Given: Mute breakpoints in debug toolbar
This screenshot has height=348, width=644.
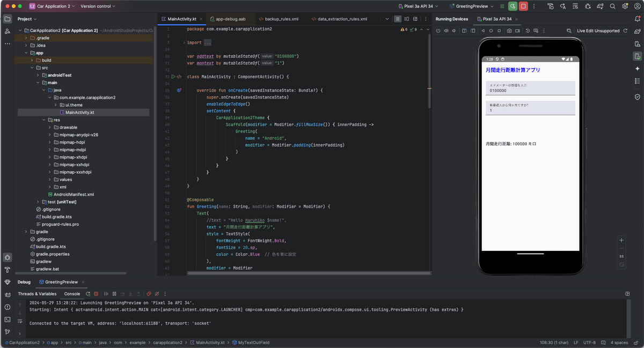Looking at the screenshot, I should tap(156, 294).
